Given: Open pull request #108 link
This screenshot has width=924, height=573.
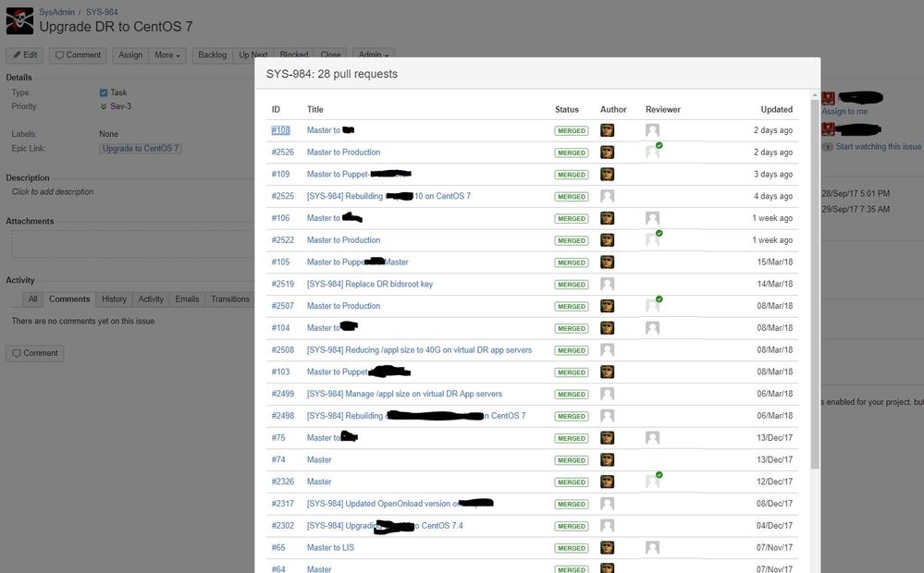Looking at the screenshot, I should point(280,130).
